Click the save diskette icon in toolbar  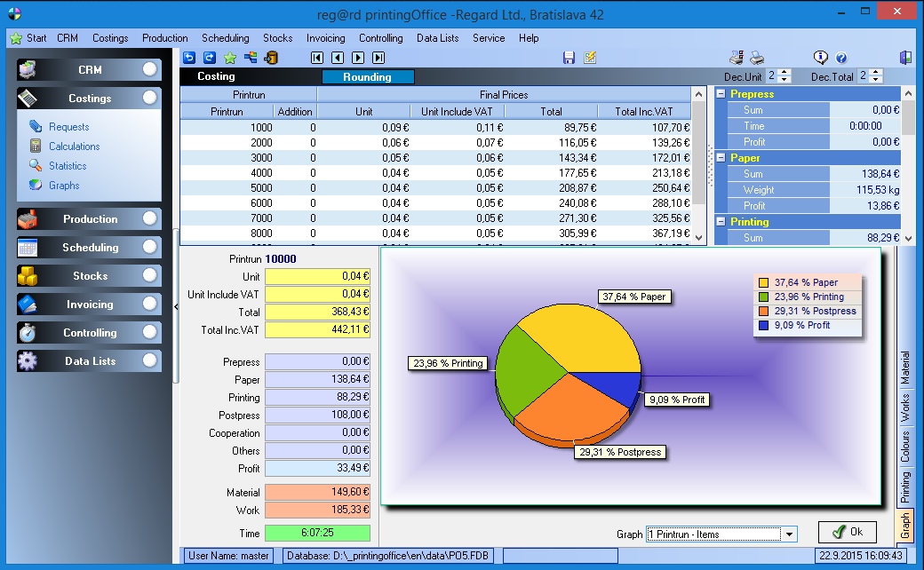click(570, 58)
